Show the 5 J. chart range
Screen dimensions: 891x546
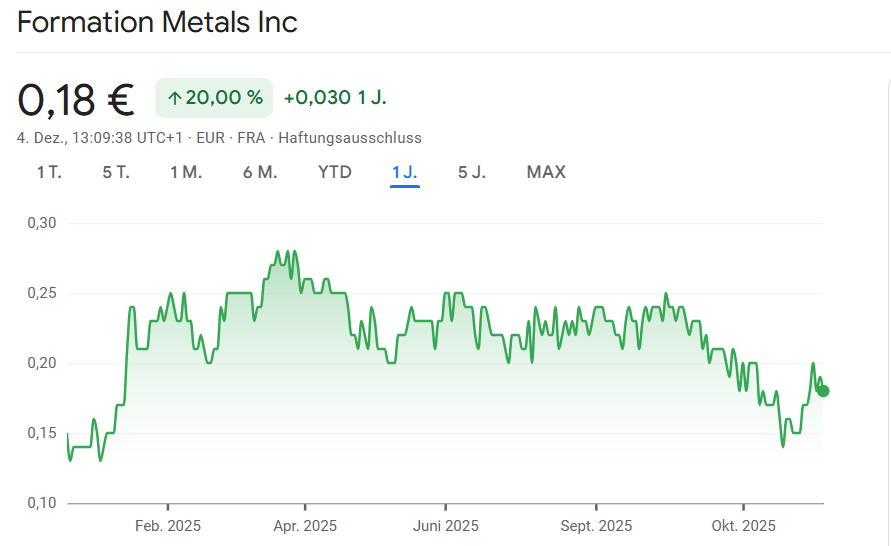click(x=472, y=172)
